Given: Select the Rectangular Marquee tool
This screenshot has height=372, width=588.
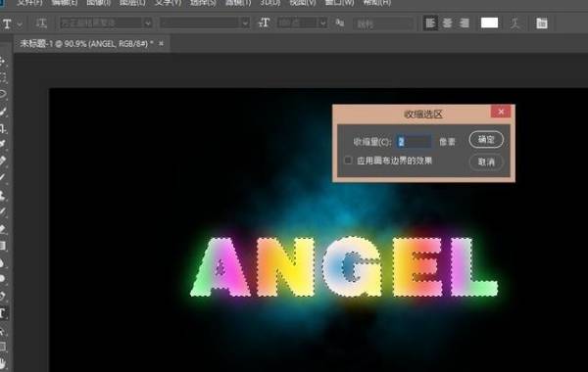Looking at the screenshot, I should pos(3,77).
